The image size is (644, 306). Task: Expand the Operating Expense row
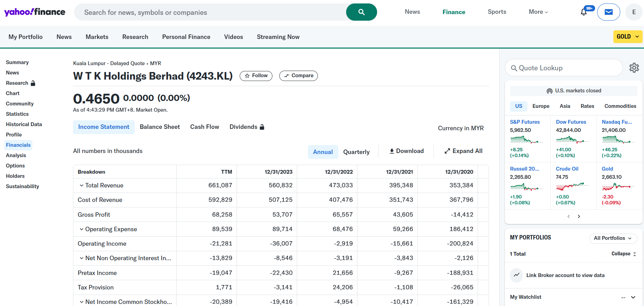(x=82, y=229)
